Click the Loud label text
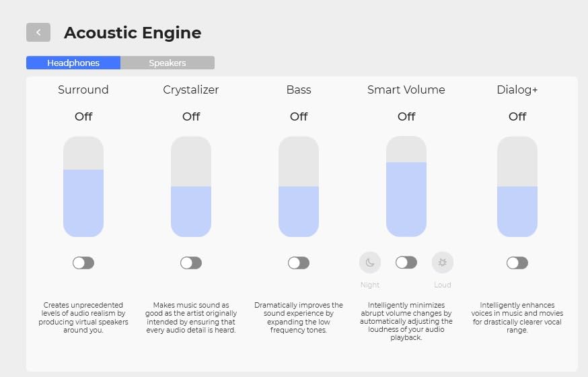This screenshot has height=377, width=588. [443, 285]
